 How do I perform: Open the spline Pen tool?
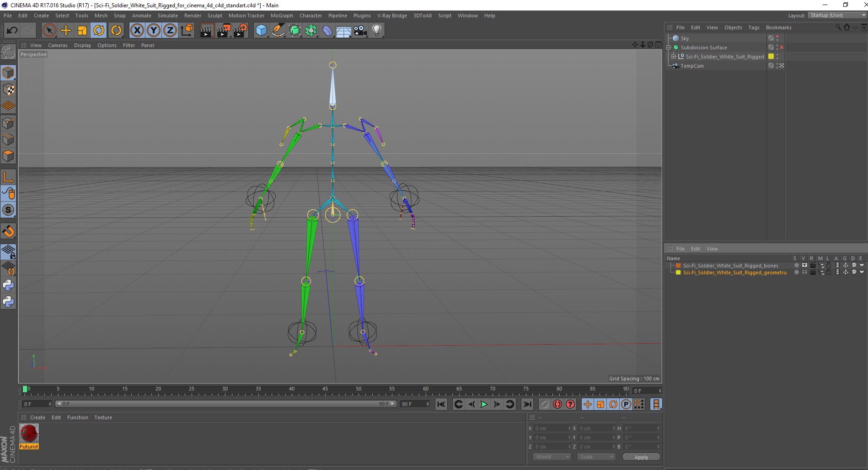coord(278,31)
